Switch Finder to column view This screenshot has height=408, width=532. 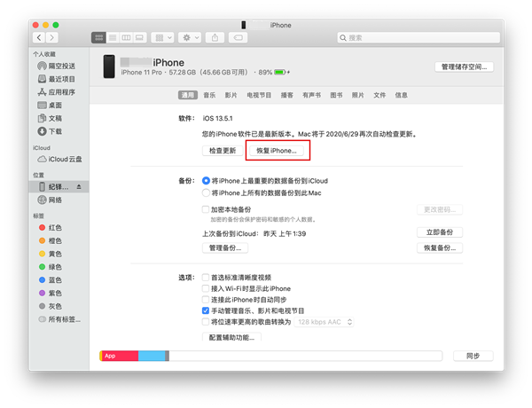pos(126,37)
